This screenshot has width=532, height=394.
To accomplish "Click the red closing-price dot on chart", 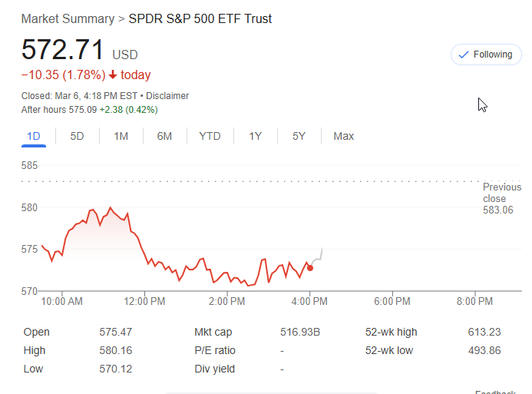I will coord(310,267).
